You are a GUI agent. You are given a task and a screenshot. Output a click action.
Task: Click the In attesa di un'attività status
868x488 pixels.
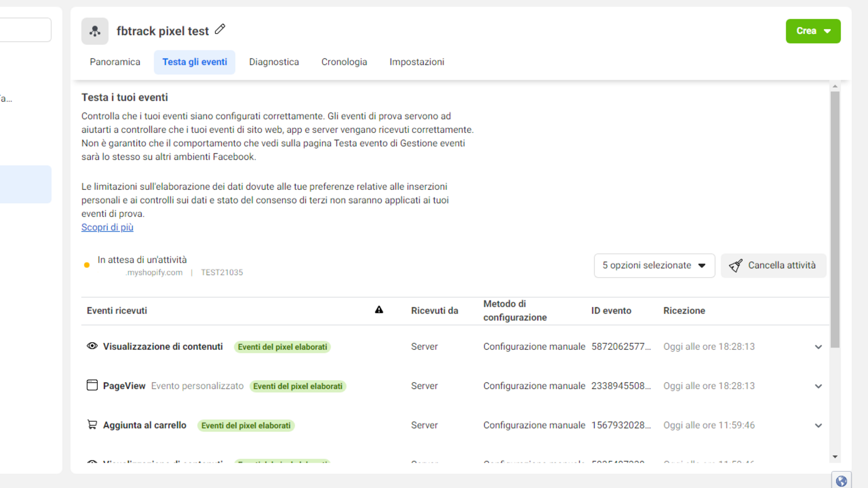coord(142,260)
